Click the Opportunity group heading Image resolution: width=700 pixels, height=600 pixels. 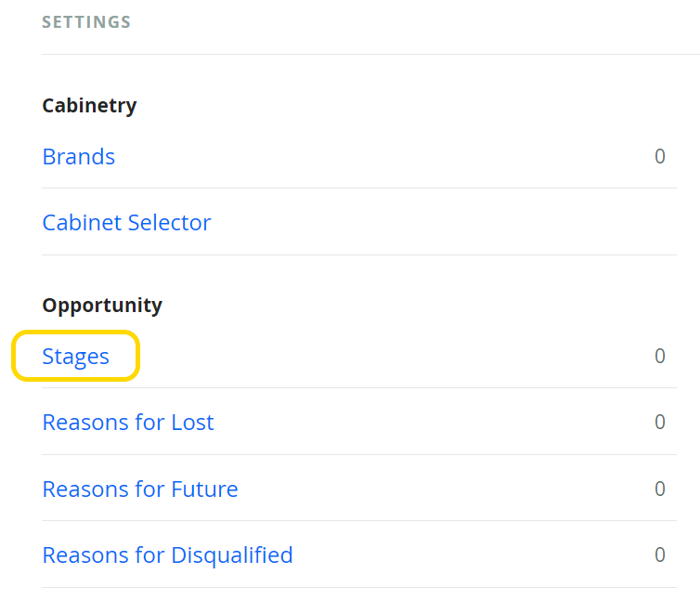coord(102,306)
